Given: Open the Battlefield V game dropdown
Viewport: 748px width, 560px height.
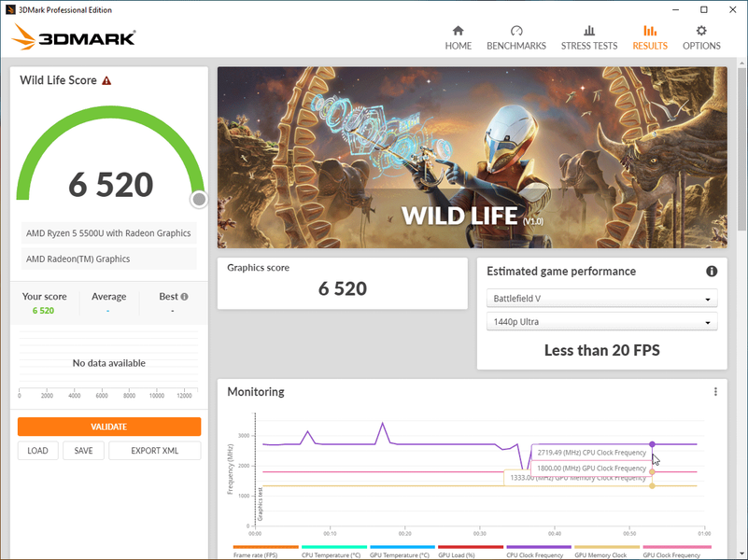Looking at the screenshot, I should pos(601,299).
